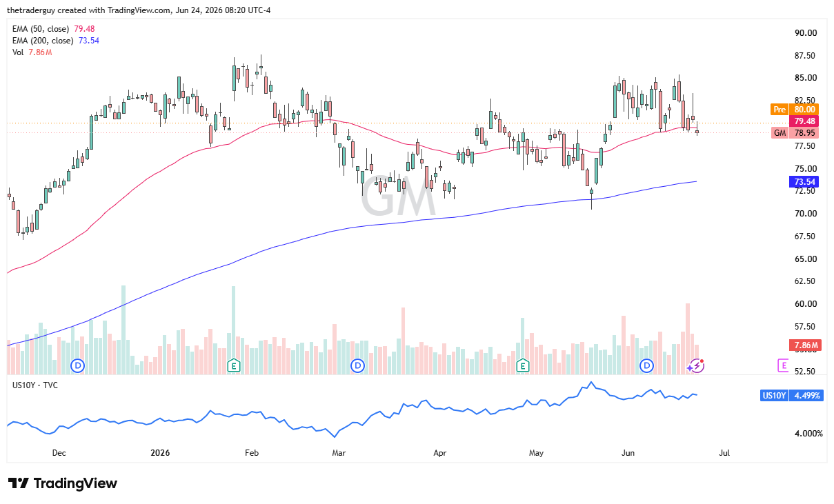Open the green earnings E marker before May

click(523, 365)
